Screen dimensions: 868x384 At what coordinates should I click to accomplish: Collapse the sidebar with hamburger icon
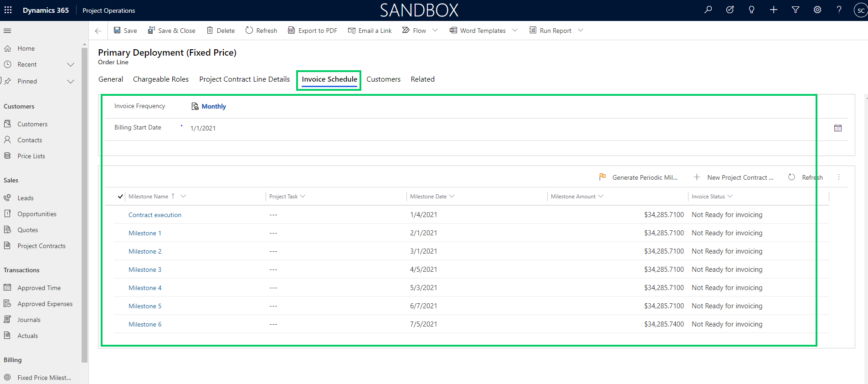(x=7, y=31)
